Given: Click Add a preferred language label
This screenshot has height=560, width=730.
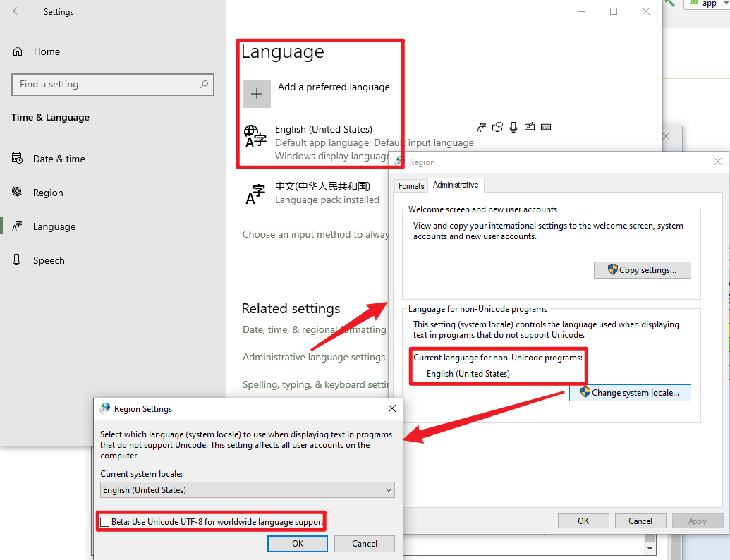Looking at the screenshot, I should pos(334,87).
